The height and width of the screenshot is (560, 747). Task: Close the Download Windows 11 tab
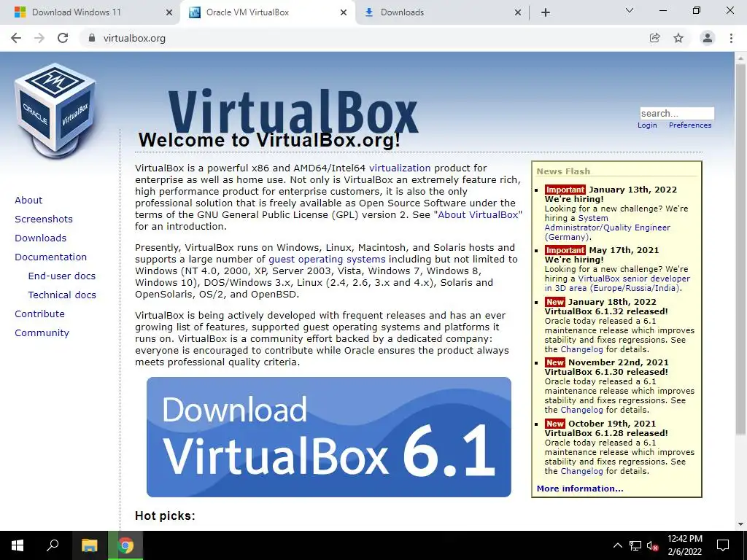point(169,12)
